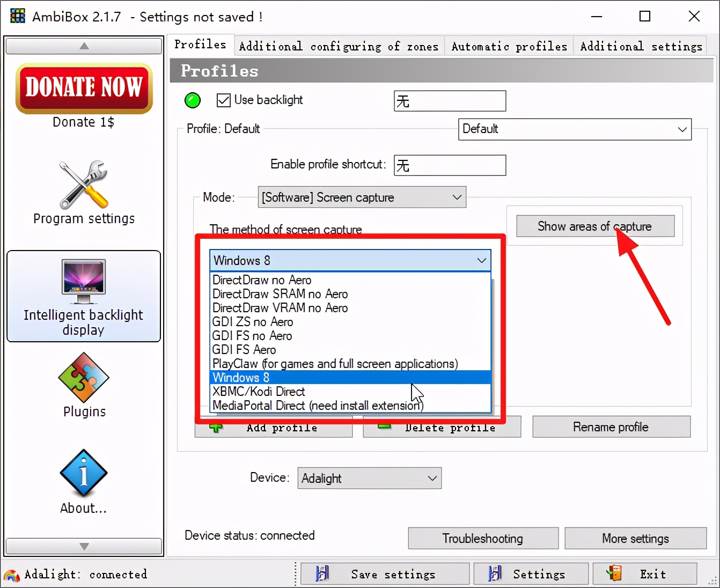Click the Enable profile shortcut field
720x588 pixels.
[x=450, y=165]
